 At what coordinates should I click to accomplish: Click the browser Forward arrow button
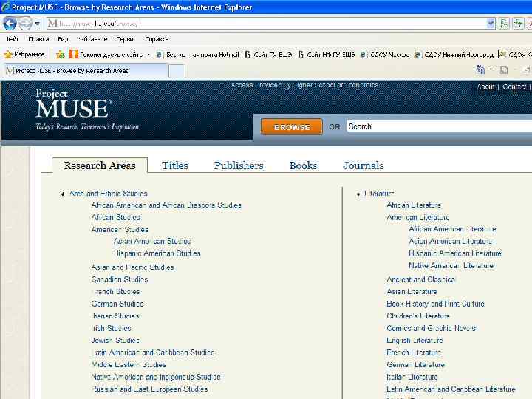coord(25,24)
